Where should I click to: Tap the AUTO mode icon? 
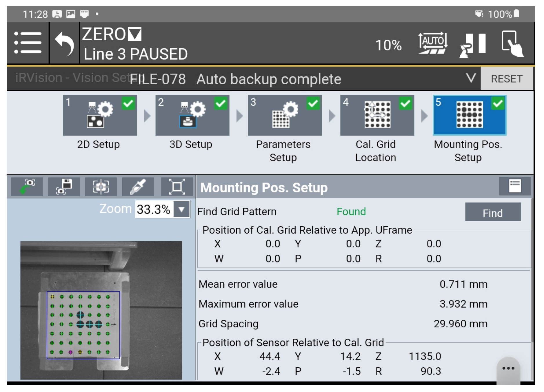tap(432, 43)
